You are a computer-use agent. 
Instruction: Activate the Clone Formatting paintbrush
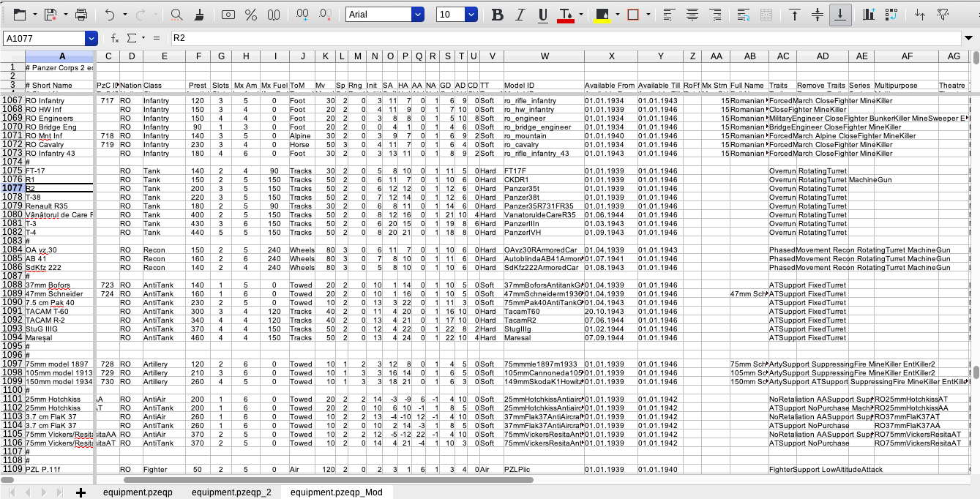pyautogui.click(x=198, y=15)
